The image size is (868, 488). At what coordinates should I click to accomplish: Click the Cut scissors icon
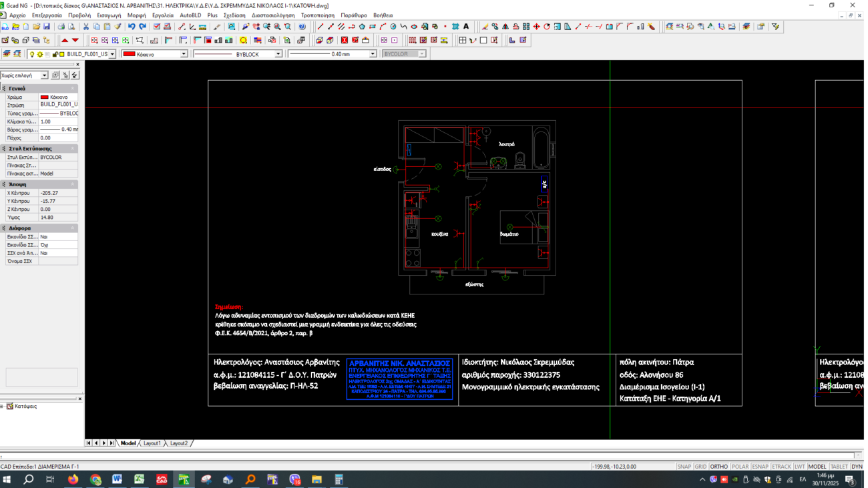pyautogui.click(x=86, y=27)
